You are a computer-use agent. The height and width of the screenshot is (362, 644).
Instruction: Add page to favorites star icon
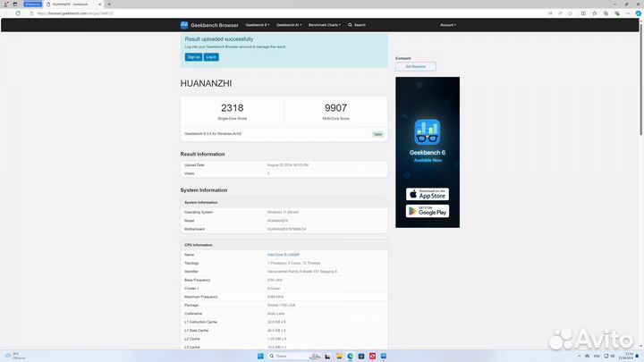(571, 13)
